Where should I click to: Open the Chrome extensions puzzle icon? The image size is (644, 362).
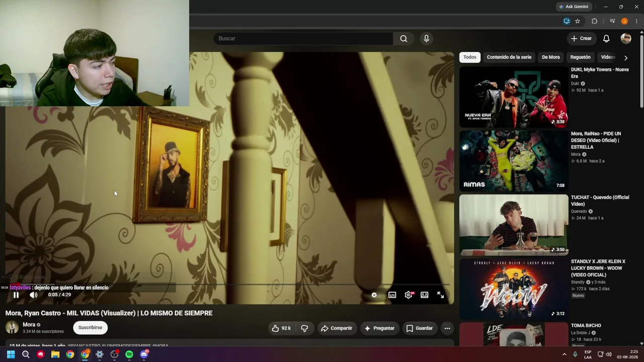(594, 21)
